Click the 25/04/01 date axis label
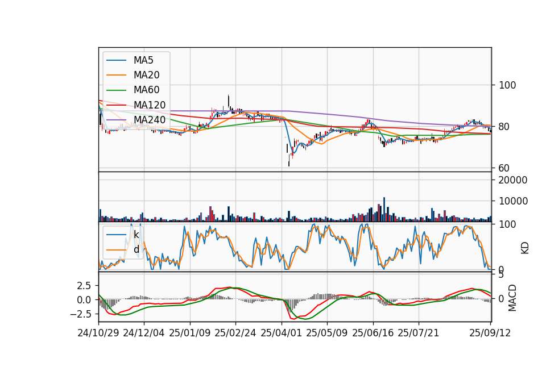 click(x=282, y=333)
